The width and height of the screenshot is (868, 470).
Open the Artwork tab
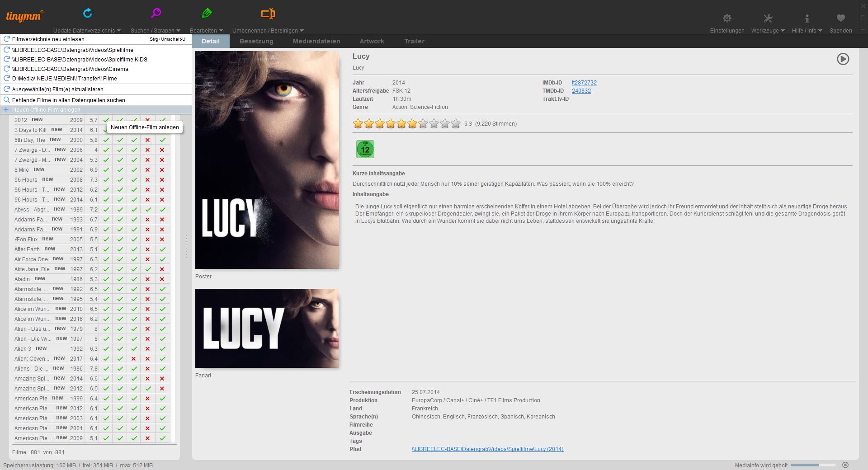(372, 41)
